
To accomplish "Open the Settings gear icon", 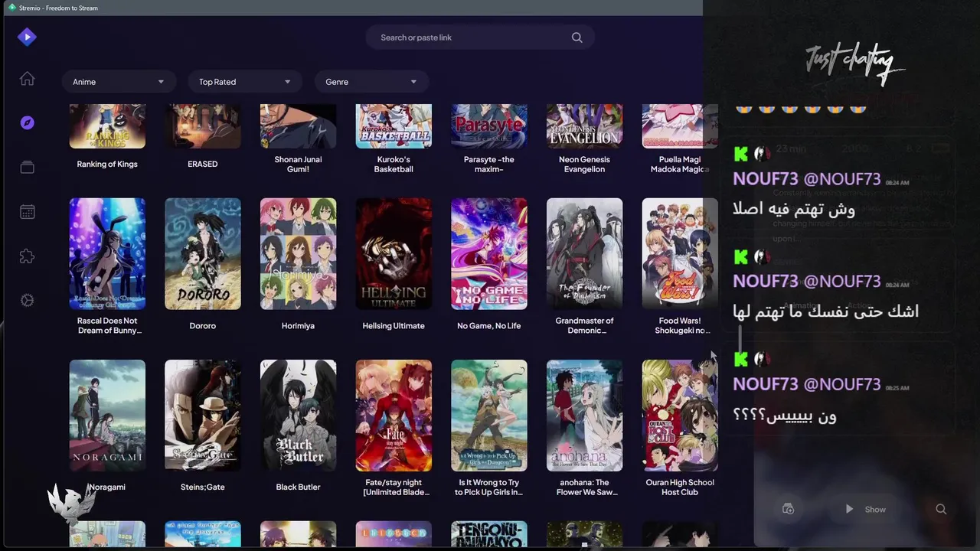I will coord(27,301).
